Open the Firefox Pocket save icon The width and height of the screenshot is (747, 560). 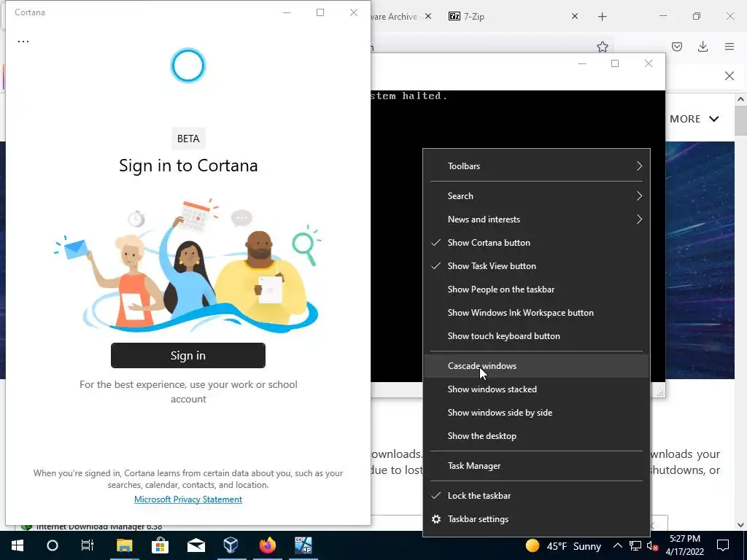677,47
